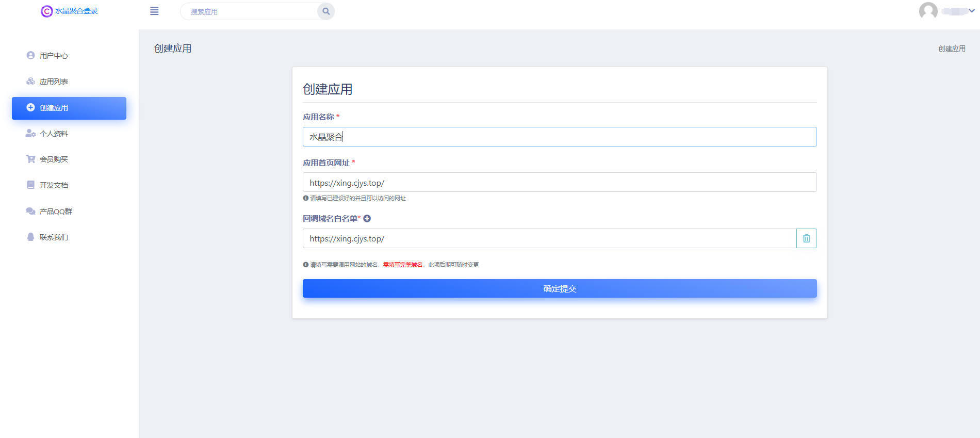The height and width of the screenshot is (438, 980).
Task: Open 开发文档 from the sidebar
Action: coord(54,185)
